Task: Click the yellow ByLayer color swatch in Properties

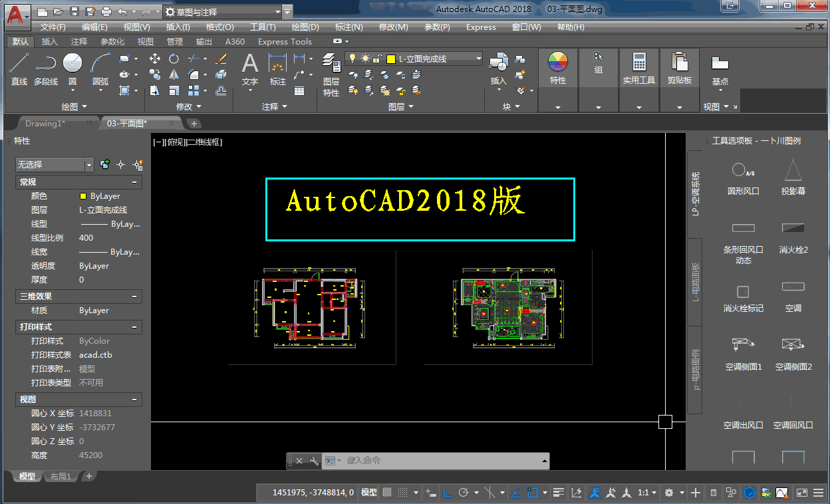Action: (83, 196)
